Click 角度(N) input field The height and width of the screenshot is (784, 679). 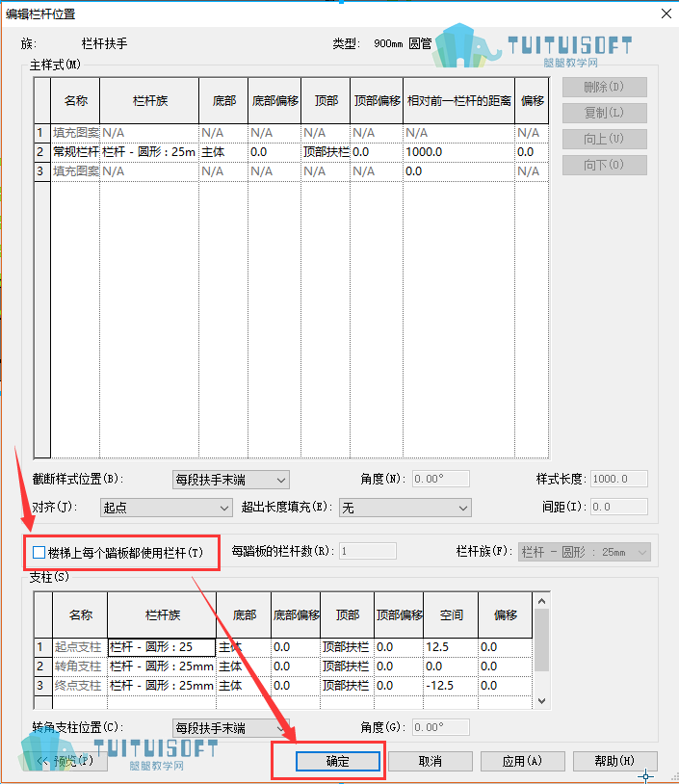[440, 479]
